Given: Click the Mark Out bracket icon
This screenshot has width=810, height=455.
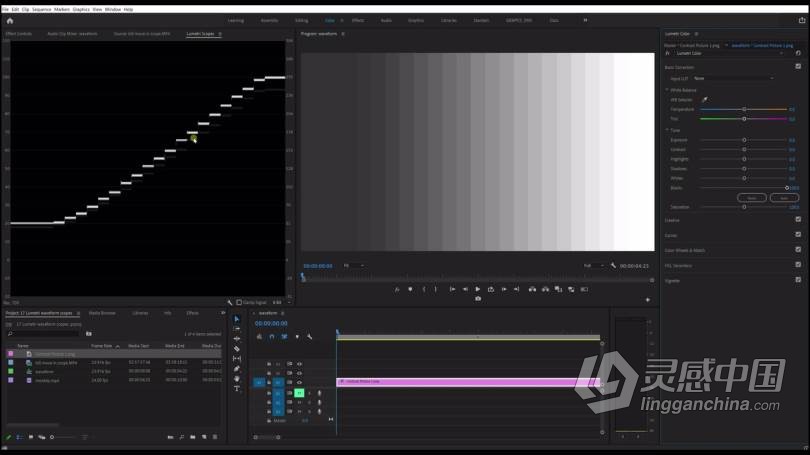Looking at the screenshot, I should [x=435, y=289].
